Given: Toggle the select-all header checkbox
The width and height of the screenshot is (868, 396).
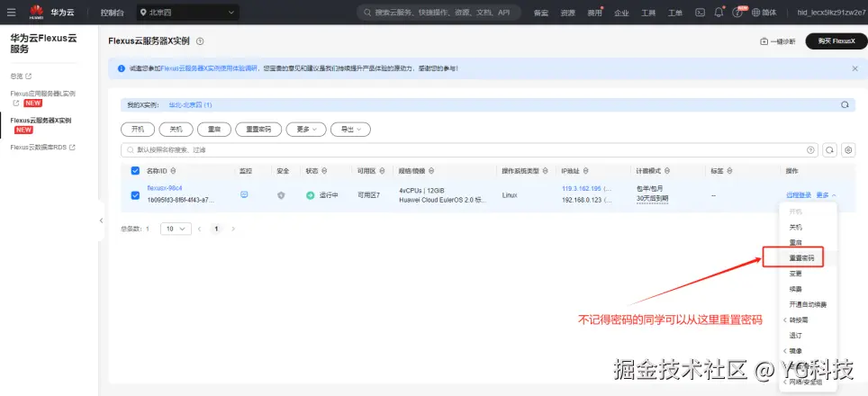Looking at the screenshot, I should pyautogui.click(x=135, y=171).
